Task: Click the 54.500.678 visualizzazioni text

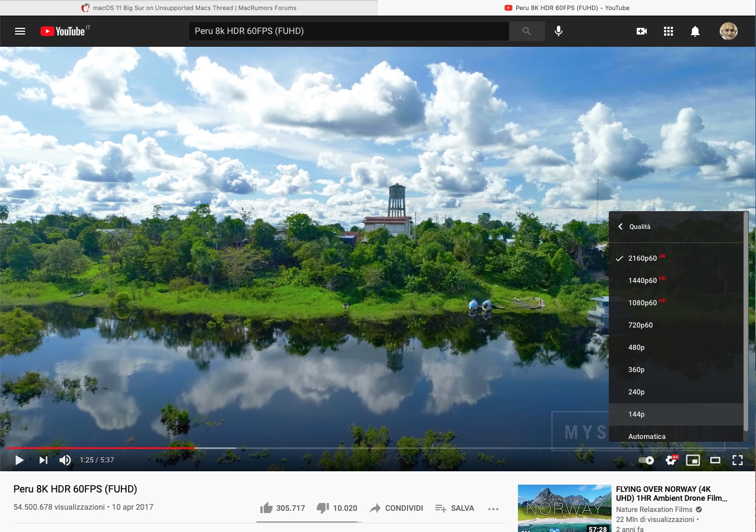Action: 59,507
